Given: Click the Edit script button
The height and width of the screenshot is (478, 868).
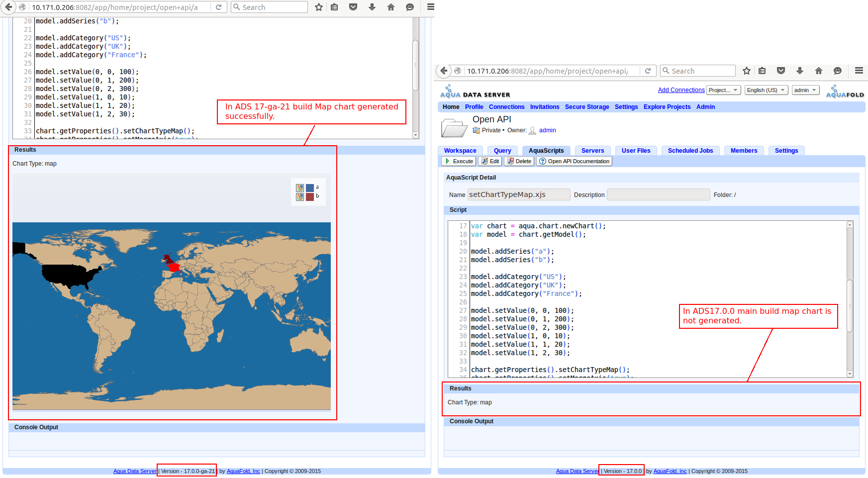Looking at the screenshot, I should [x=490, y=161].
